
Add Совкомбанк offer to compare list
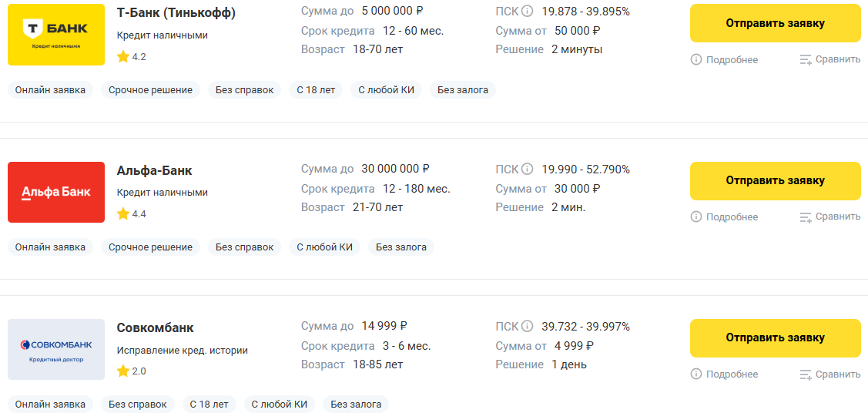point(829,374)
